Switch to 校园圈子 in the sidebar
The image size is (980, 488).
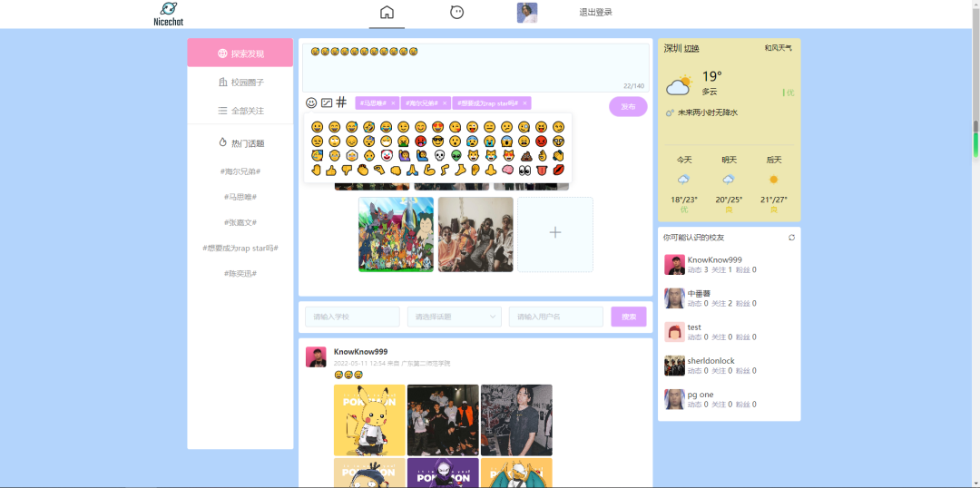[x=240, y=82]
